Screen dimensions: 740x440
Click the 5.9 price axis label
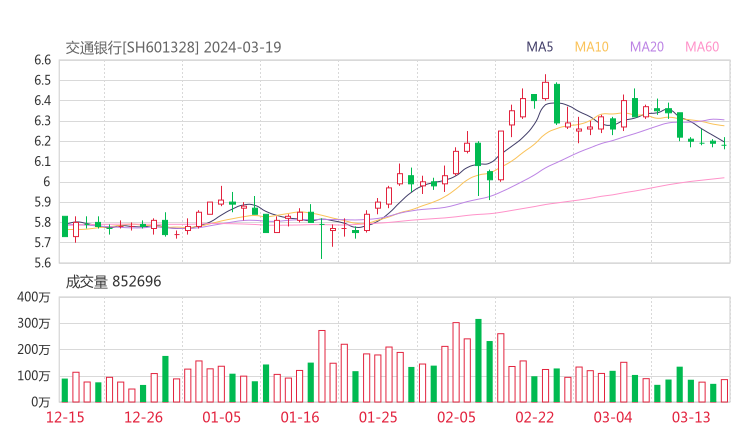click(42, 202)
